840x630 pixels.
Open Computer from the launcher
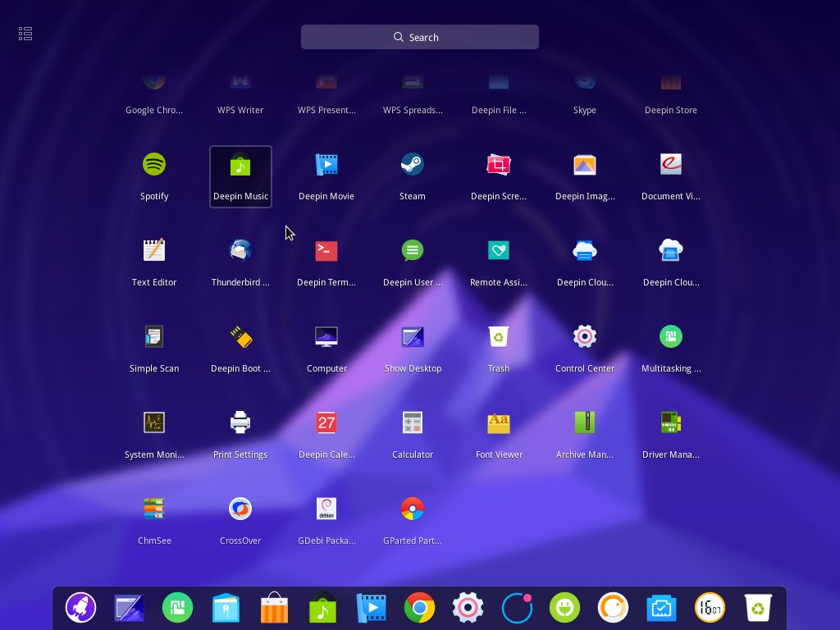(326, 336)
